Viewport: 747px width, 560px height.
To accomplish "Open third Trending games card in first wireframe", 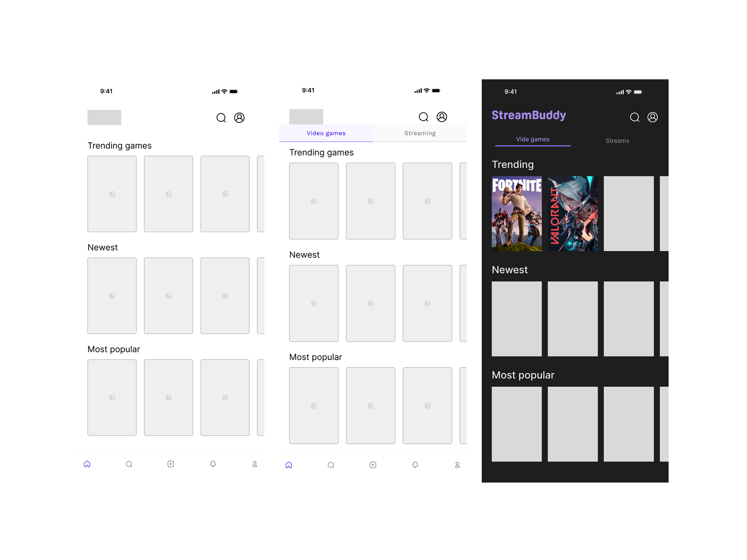I will (x=225, y=194).
